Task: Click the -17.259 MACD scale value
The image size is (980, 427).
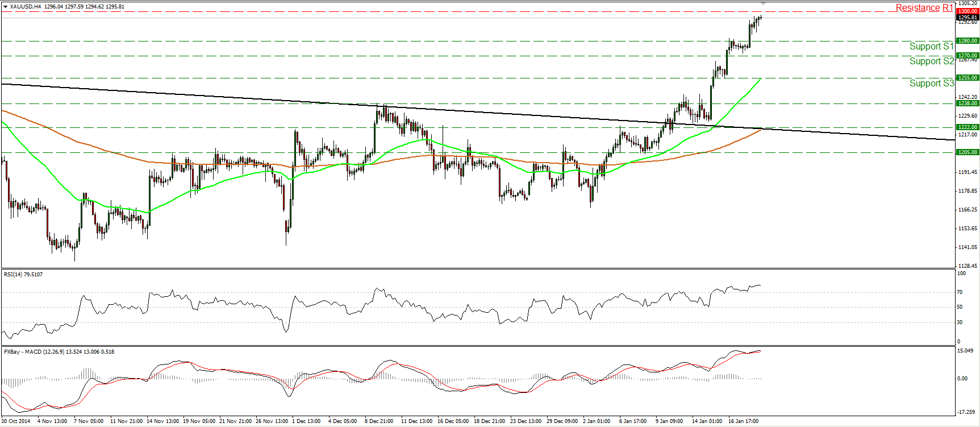Action: 966,411
